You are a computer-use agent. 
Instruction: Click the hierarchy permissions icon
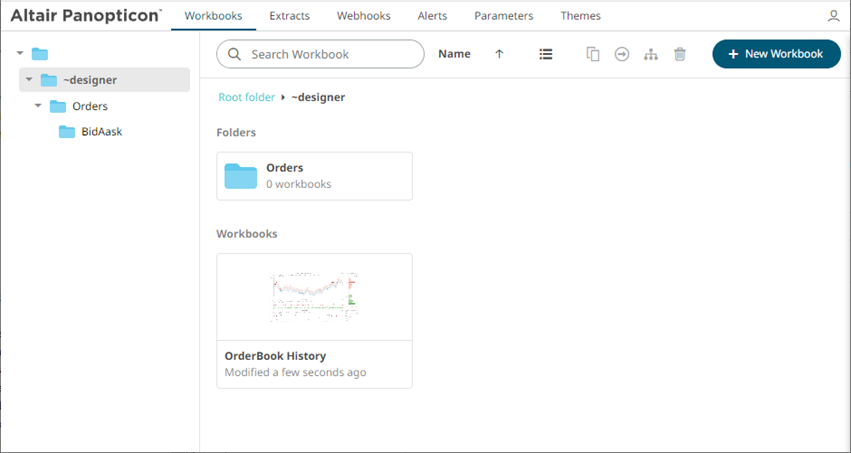(650, 54)
